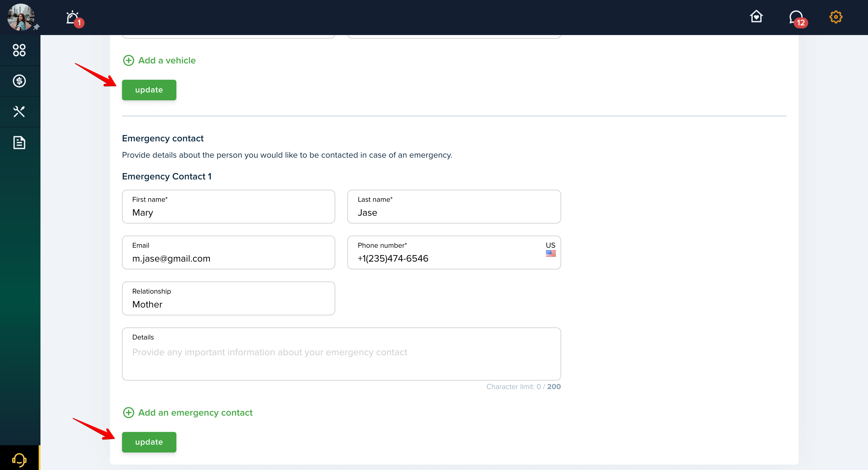Click the update button below Add a vehicle
The image size is (868, 470).
(x=149, y=90)
